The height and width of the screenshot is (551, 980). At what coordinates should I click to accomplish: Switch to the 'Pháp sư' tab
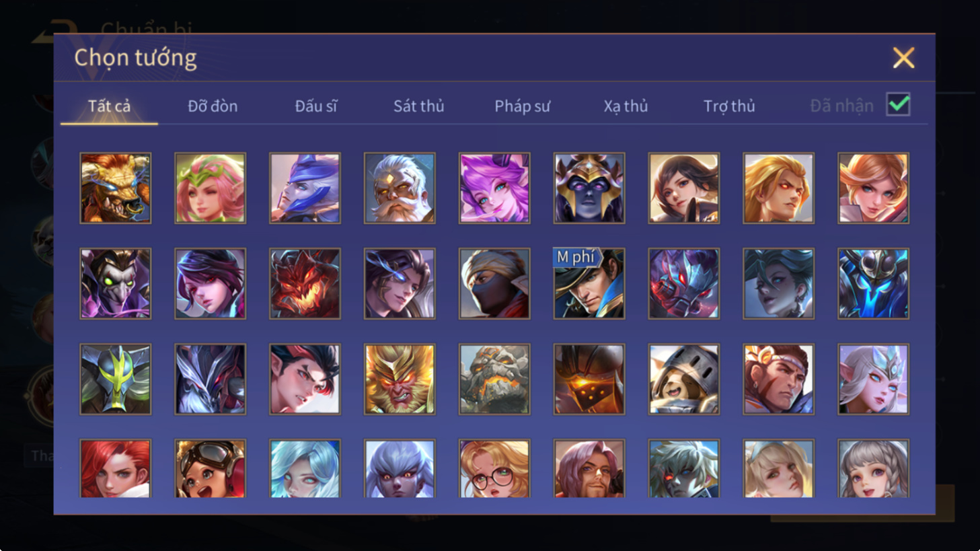[x=523, y=106]
